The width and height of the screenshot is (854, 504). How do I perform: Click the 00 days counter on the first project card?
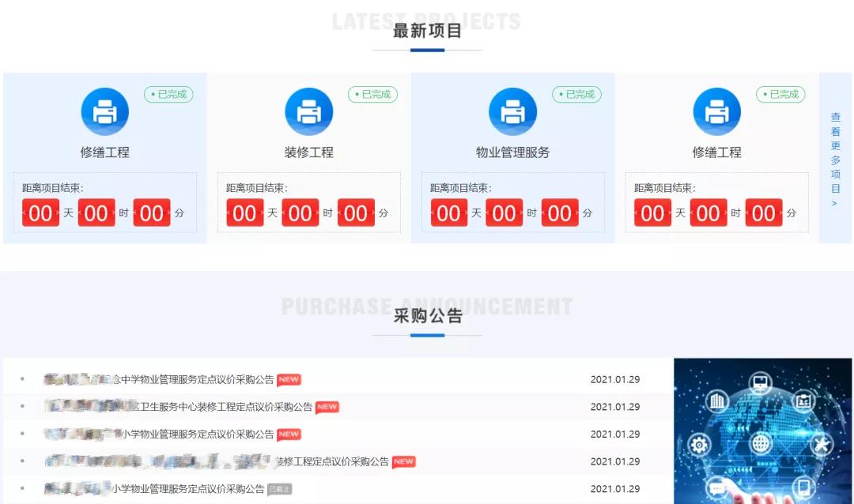[x=40, y=213]
